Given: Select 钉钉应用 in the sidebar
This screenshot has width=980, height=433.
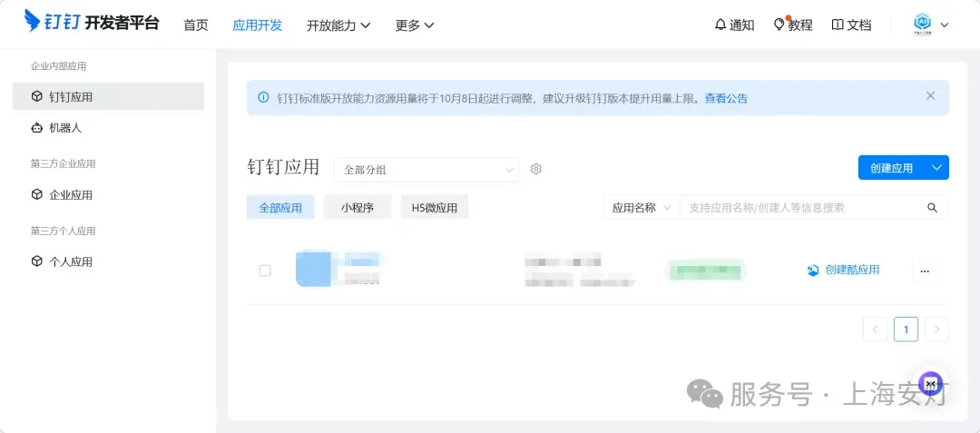Looking at the screenshot, I should tap(108, 96).
